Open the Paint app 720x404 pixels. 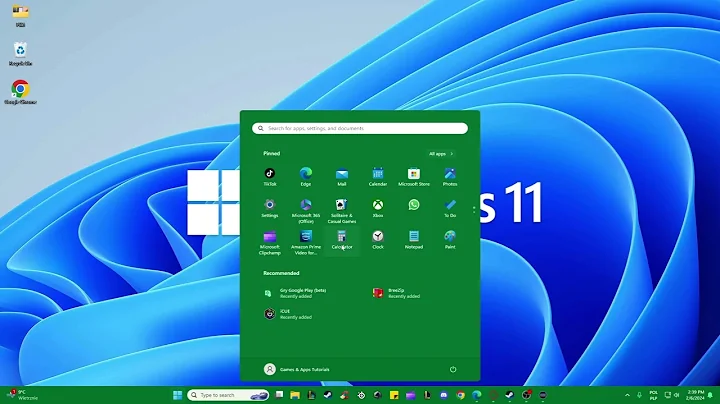[x=450, y=240]
